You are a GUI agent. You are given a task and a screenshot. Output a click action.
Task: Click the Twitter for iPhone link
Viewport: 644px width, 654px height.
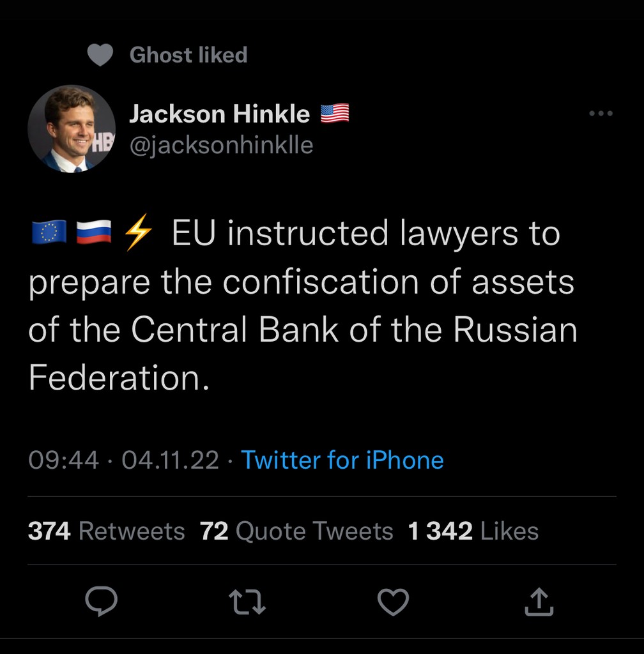(342, 460)
